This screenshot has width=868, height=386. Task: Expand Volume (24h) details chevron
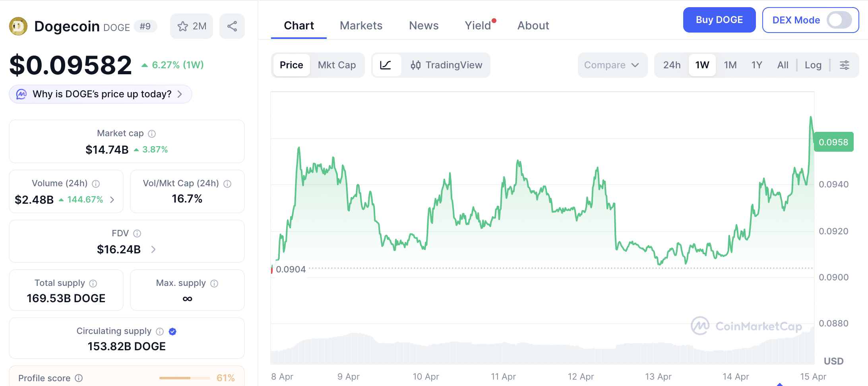[112, 200]
